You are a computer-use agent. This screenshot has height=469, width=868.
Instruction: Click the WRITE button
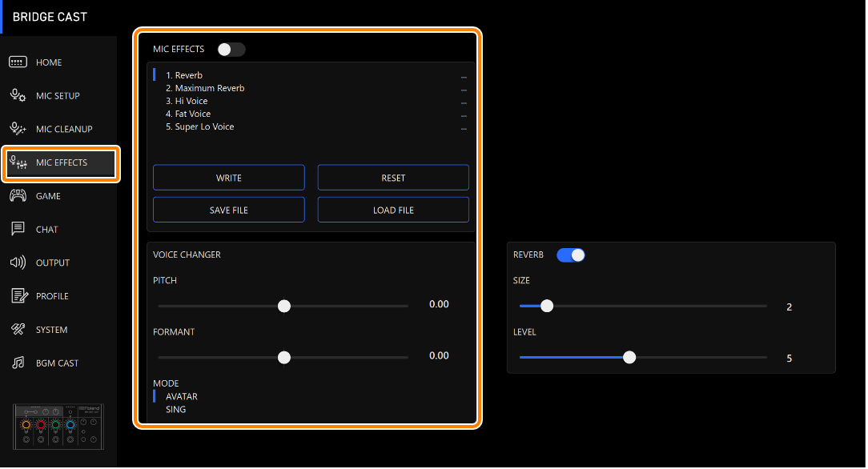pos(229,178)
